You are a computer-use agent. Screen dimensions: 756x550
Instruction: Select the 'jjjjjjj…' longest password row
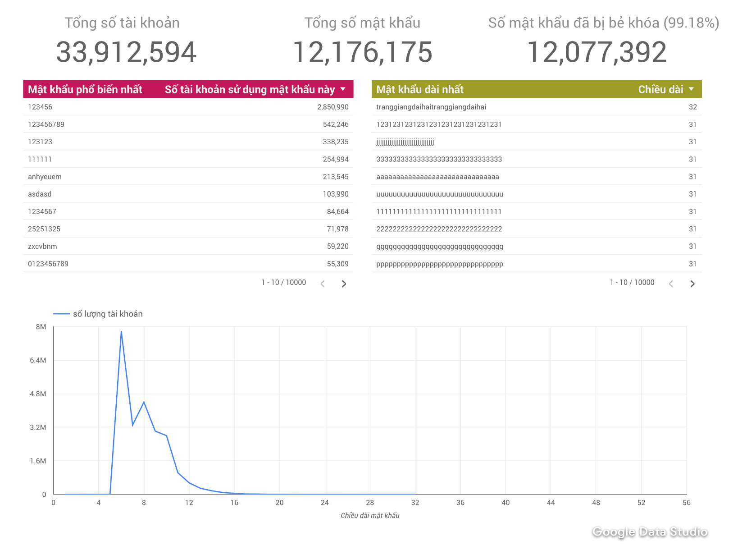coord(537,142)
